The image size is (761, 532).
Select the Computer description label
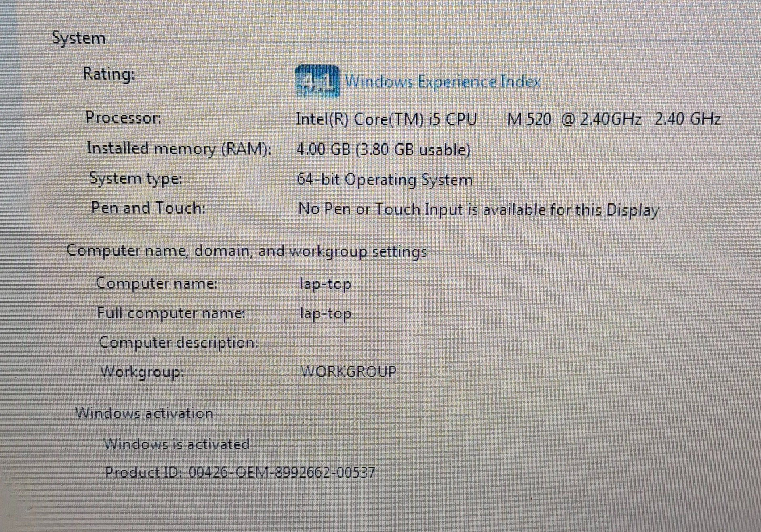point(179,343)
